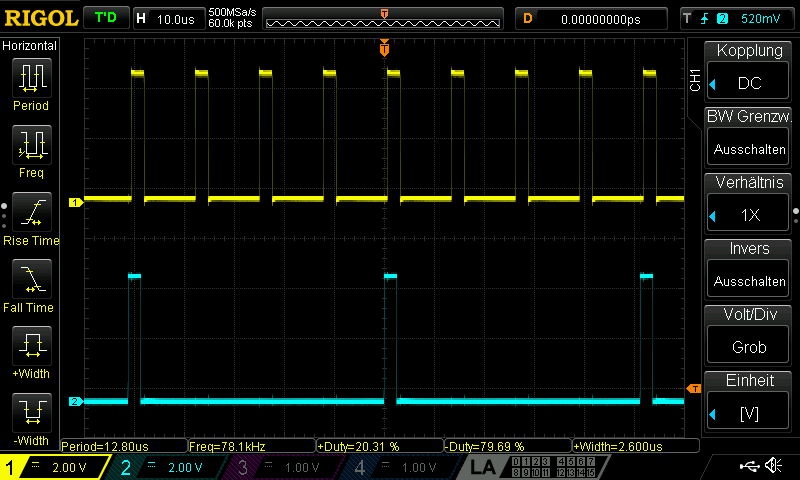800x480 pixels.
Task: Select the Fall Time measurement icon
Action: click(32, 279)
